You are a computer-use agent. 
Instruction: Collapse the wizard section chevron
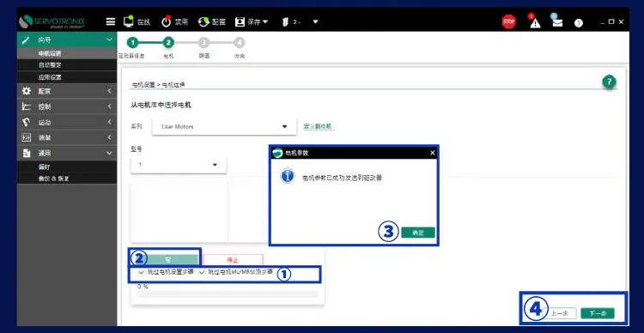[109, 39]
